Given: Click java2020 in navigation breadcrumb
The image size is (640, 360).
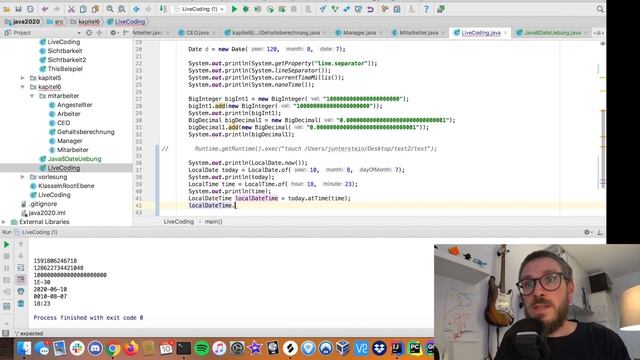Looking at the screenshot, I should click(22, 22).
